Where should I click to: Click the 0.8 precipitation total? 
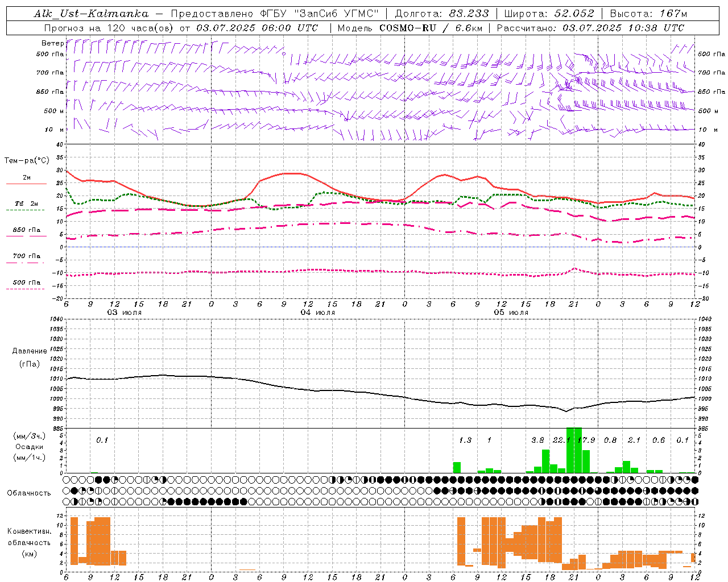click(x=610, y=440)
